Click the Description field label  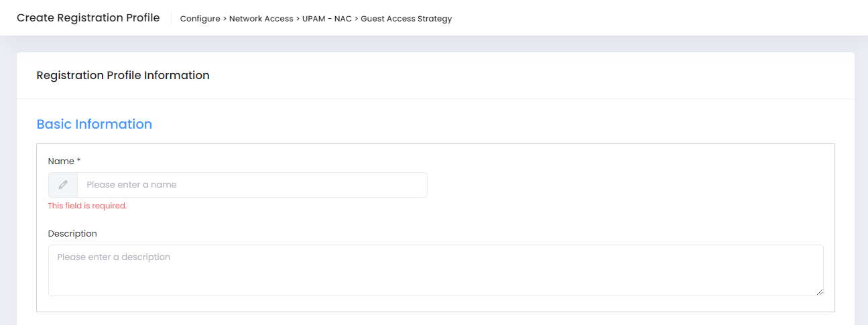[x=72, y=234]
